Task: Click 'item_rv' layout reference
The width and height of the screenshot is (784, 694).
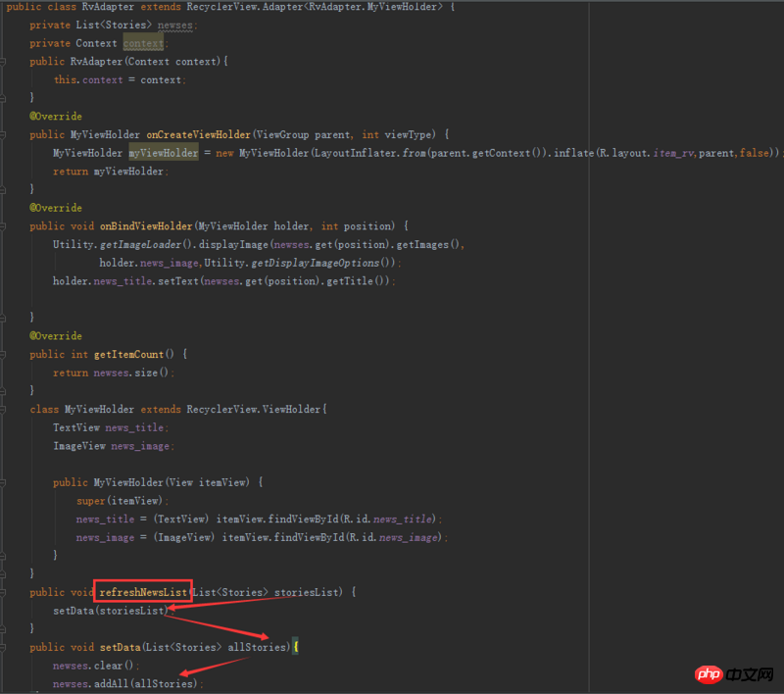Action: tap(674, 153)
